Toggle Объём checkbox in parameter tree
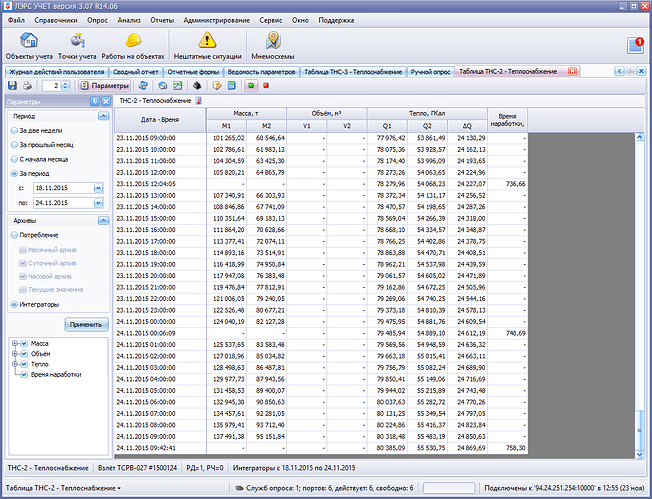Image resolution: width=652 pixels, height=499 pixels. (x=24, y=354)
